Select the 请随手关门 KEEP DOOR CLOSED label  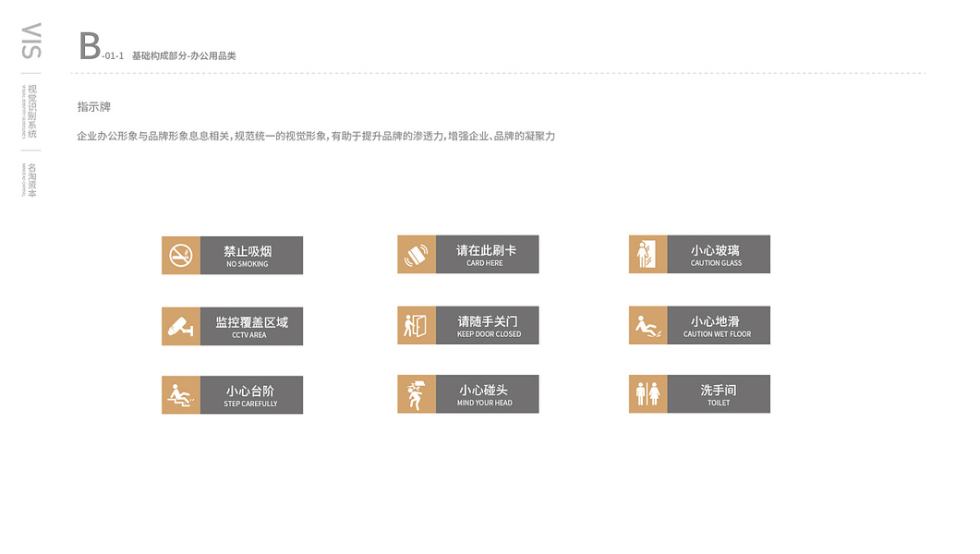tap(487, 325)
